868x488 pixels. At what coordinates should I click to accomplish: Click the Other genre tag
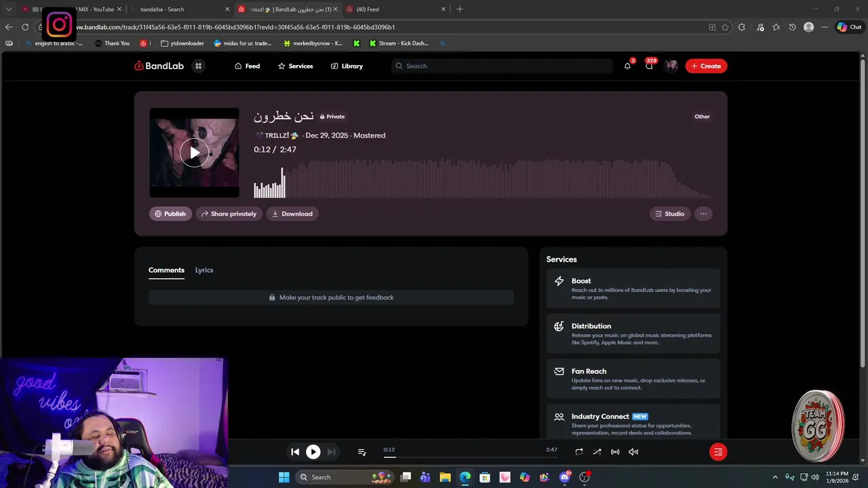pyautogui.click(x=702, y=117)
